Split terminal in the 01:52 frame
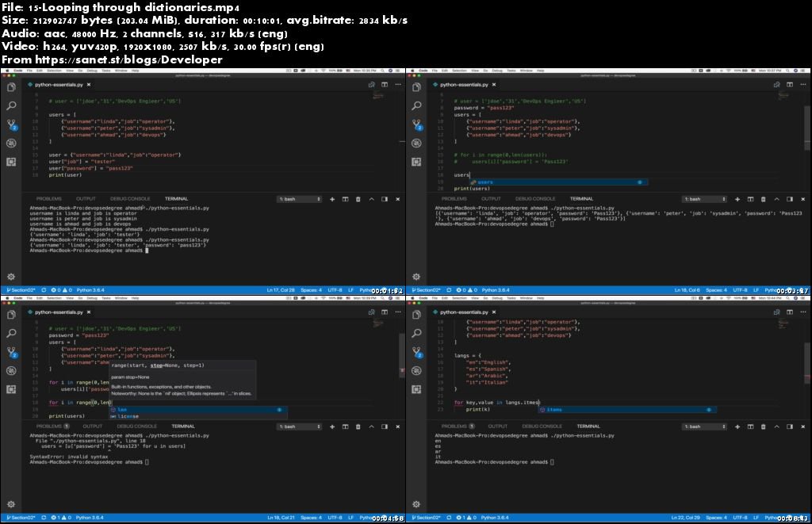 click(345, 199)
